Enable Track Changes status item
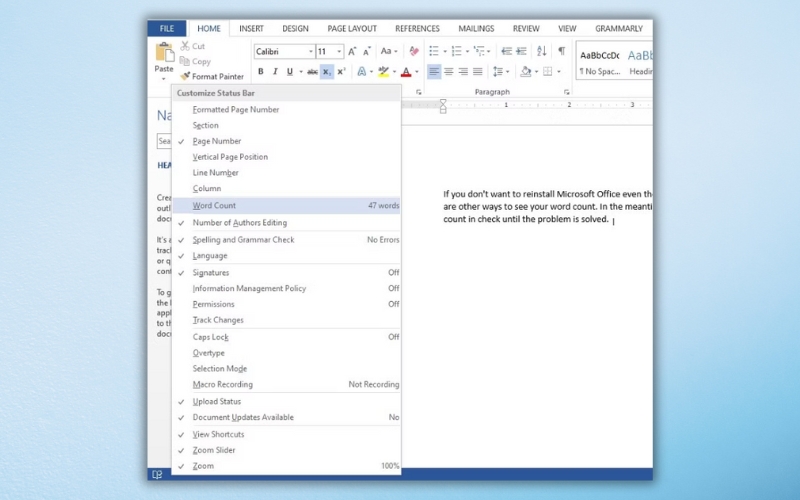 pyautogui.click(x=286, y=320)
